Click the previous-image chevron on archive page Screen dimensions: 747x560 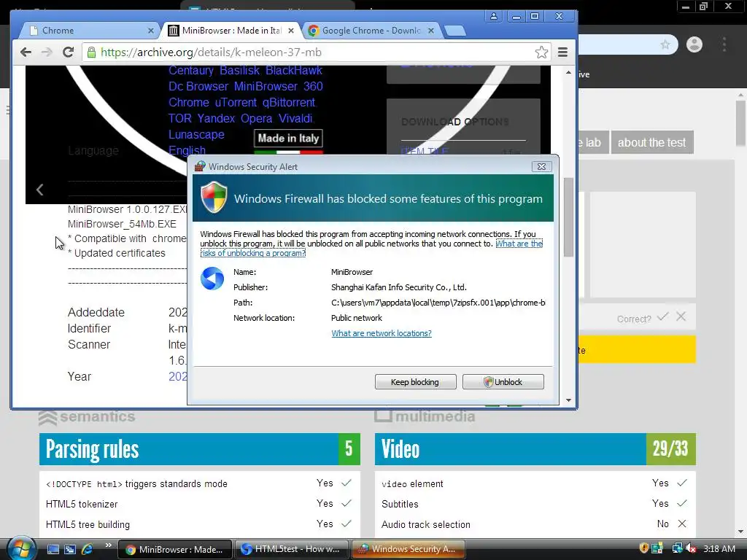point(40,190)
